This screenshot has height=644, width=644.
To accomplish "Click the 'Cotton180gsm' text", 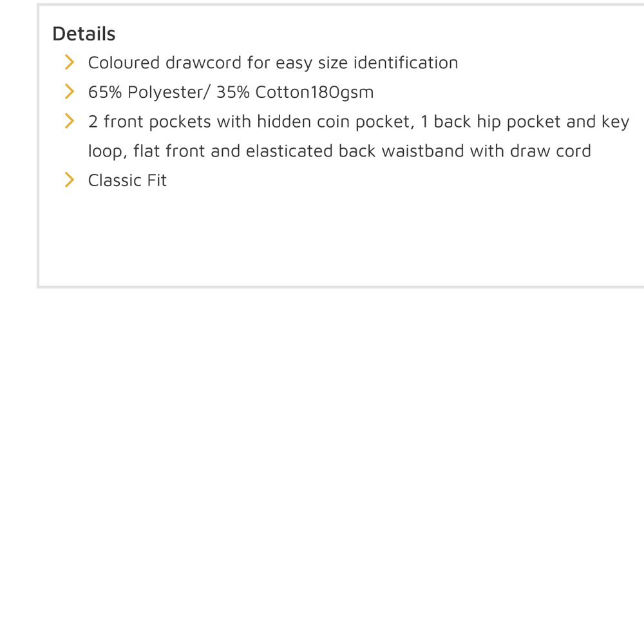I will pyautogui.click(x=314, y=92).
